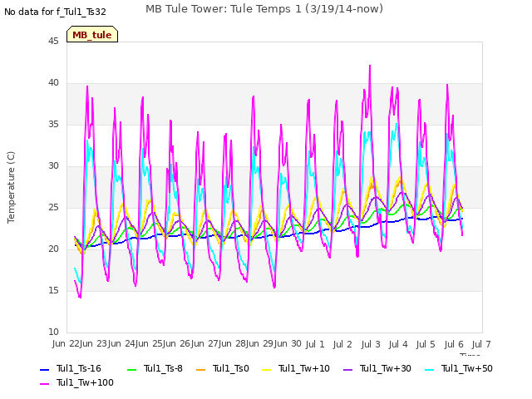Click the Jul 7 x-axis date label
The image size is (532, 399).
point(481,345)
